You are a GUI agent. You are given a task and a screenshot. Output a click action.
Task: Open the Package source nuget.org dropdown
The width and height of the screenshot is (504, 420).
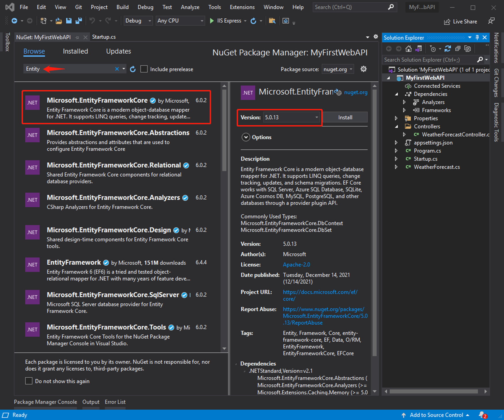tap(338, 69)
